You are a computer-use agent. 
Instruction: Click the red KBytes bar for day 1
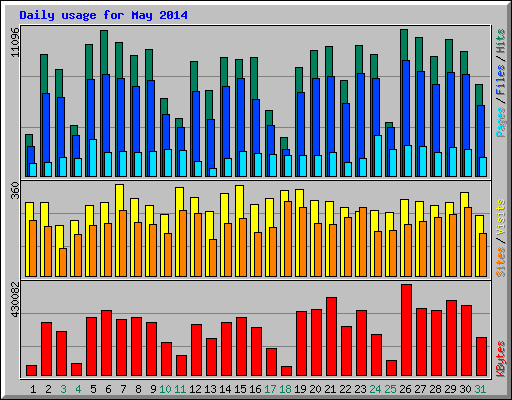[31, 371]
